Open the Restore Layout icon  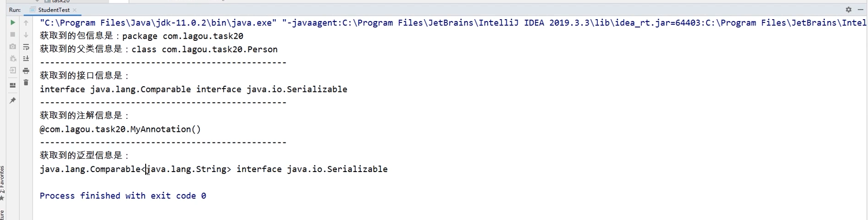(x=13, y=85)
